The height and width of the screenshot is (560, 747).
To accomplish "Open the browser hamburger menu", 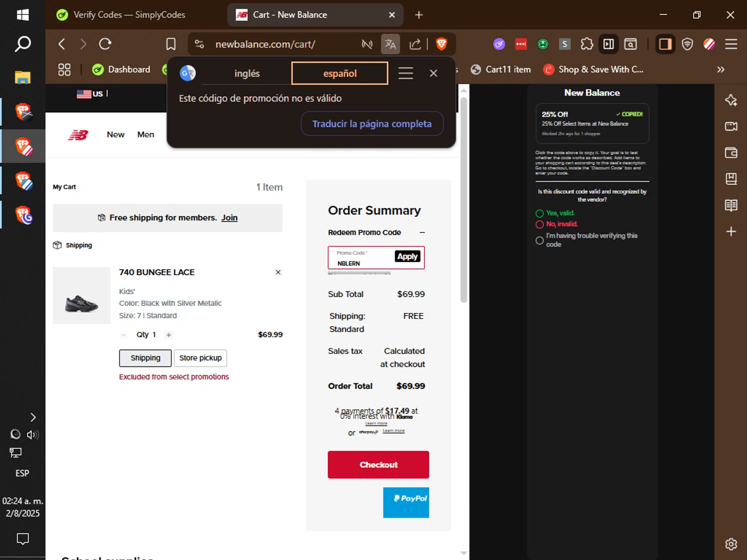I will pos(731,44).
